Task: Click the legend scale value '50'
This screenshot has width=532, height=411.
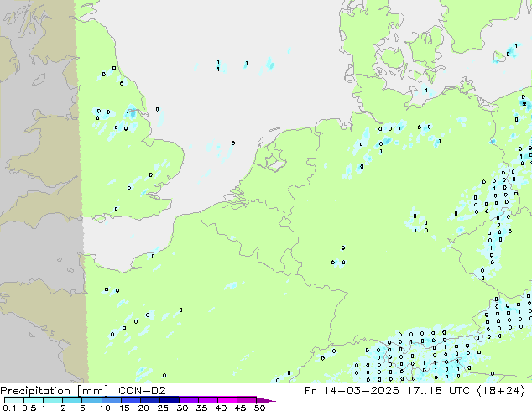Action: pyautogui.click(x=259, y=408)
